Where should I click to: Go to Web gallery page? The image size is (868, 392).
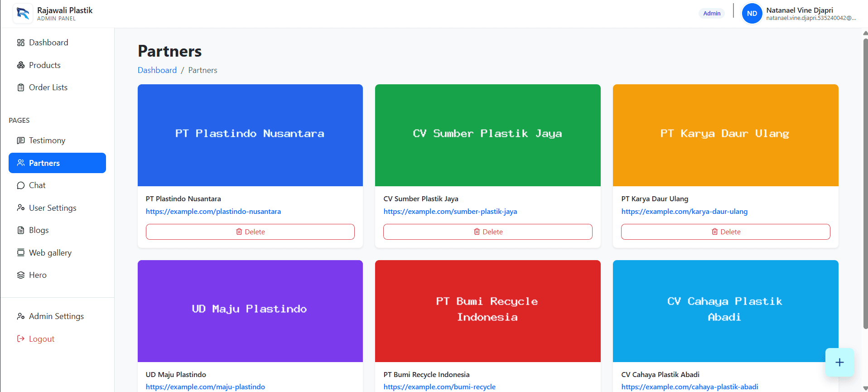[57, 252]
